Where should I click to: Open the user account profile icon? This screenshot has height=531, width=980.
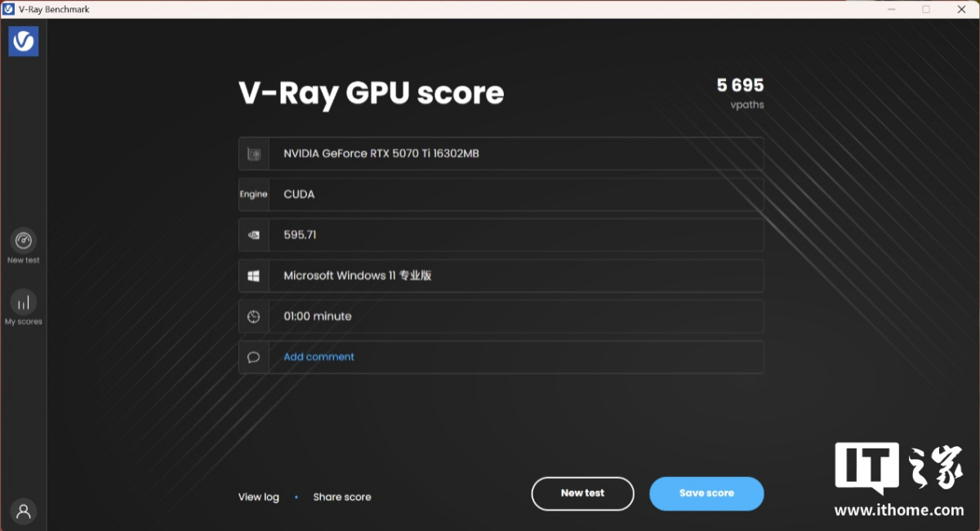point(24,511)
